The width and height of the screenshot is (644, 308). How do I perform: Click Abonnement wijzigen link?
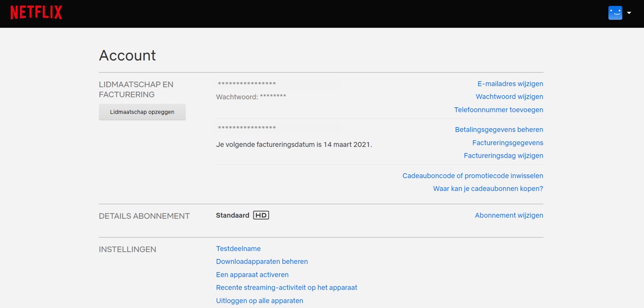pos(508,215)
